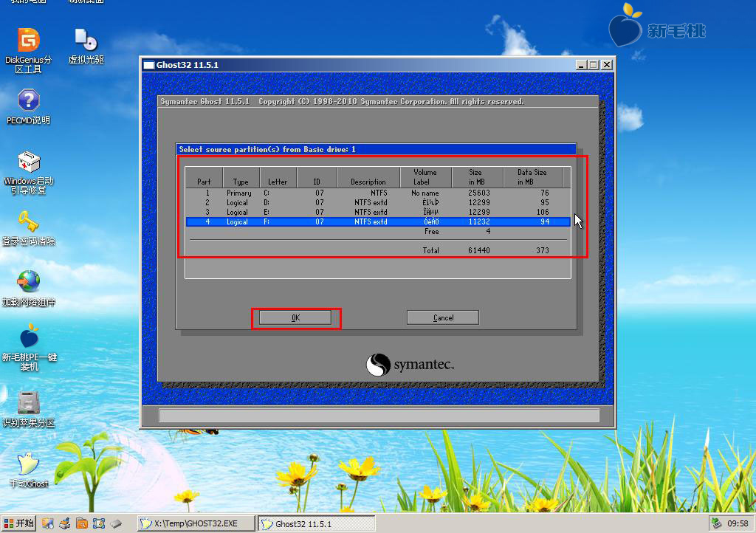Open 新毛桃PE一键装机 desktop icon
The width and height of the screenshot is (756, 533).
coord(29,337)
